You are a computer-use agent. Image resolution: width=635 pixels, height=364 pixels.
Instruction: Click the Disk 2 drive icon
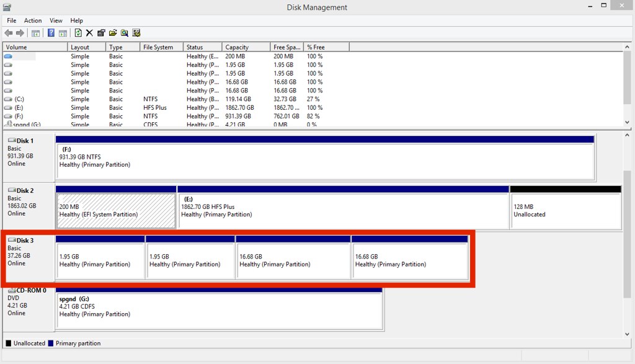point(12,190)
